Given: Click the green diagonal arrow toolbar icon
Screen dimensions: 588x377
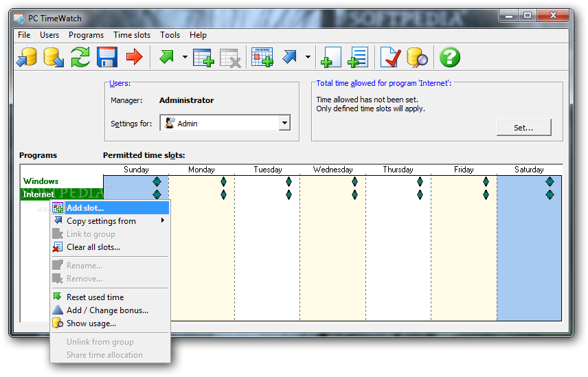Looking at the screenshot, I should [x=166, y=57].
